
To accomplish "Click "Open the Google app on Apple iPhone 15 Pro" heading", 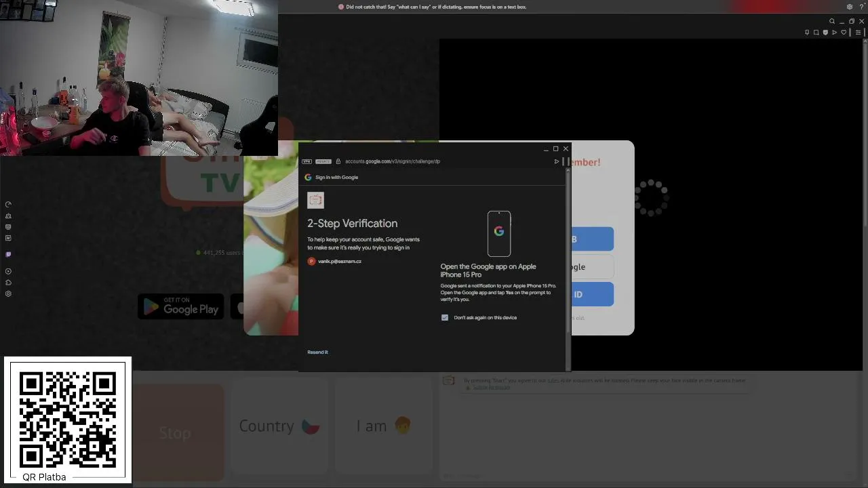I will pos(488,270).
